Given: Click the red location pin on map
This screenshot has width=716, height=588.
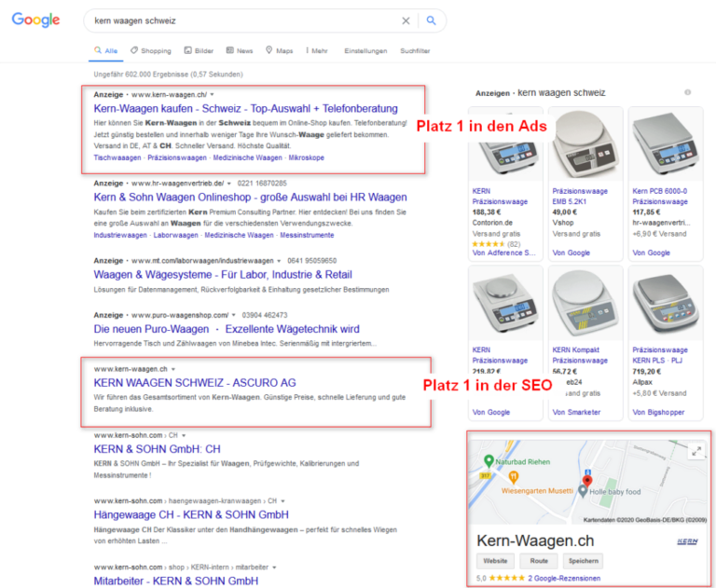Looking at the screenshot, I should pyautogui.click(x=587, y=480).
